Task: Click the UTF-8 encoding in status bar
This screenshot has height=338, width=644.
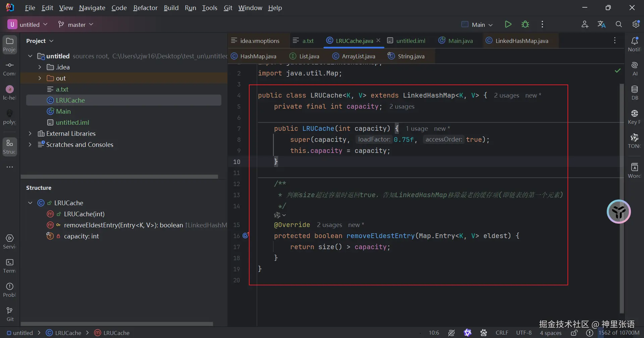Action: click(524, 333)
